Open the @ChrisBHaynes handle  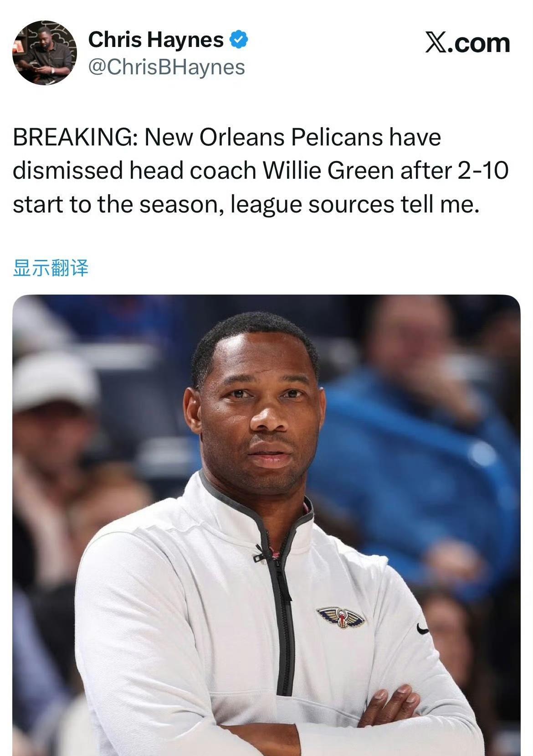166,67
